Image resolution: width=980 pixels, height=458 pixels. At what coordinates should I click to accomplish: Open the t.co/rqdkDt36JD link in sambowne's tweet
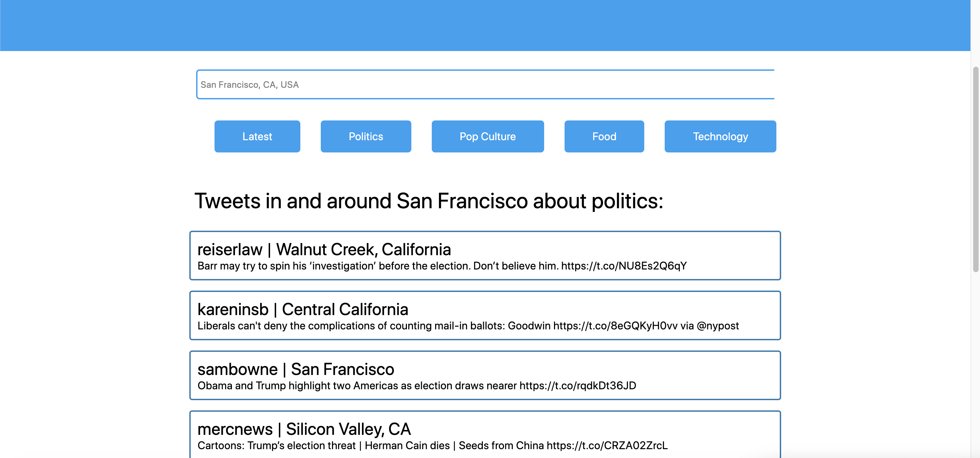(x=578, y=386)
